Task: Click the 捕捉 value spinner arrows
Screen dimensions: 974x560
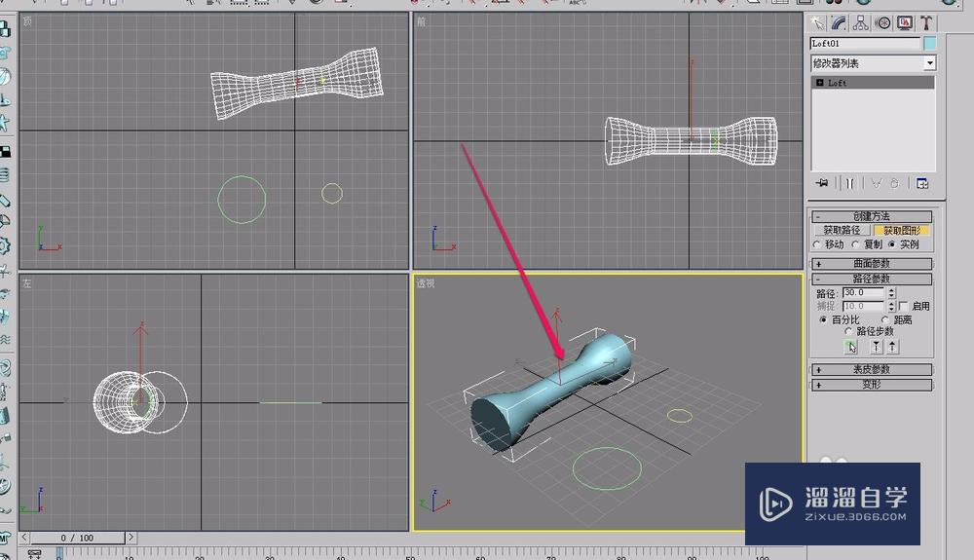Action: [892, 306]
